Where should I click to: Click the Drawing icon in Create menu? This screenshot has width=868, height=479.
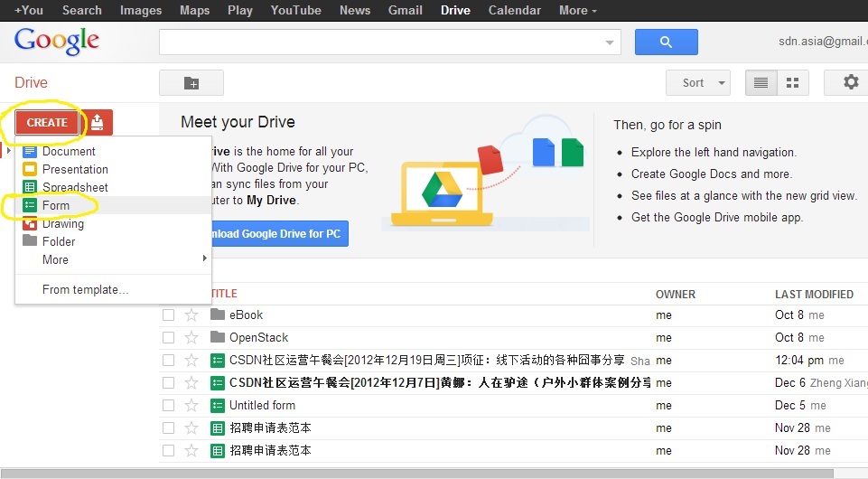(x=30, y=224)
